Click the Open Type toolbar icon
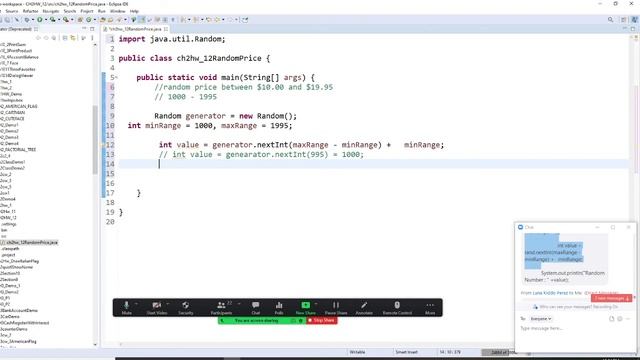 coord(103,20)
